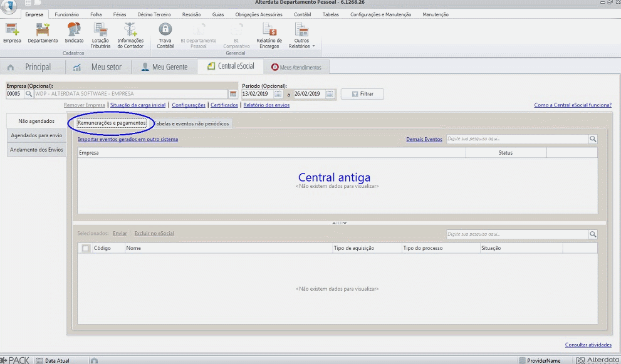Screen dimensions: 621x364
Task: Open Lotação Tributária icon
Action: 100,36
